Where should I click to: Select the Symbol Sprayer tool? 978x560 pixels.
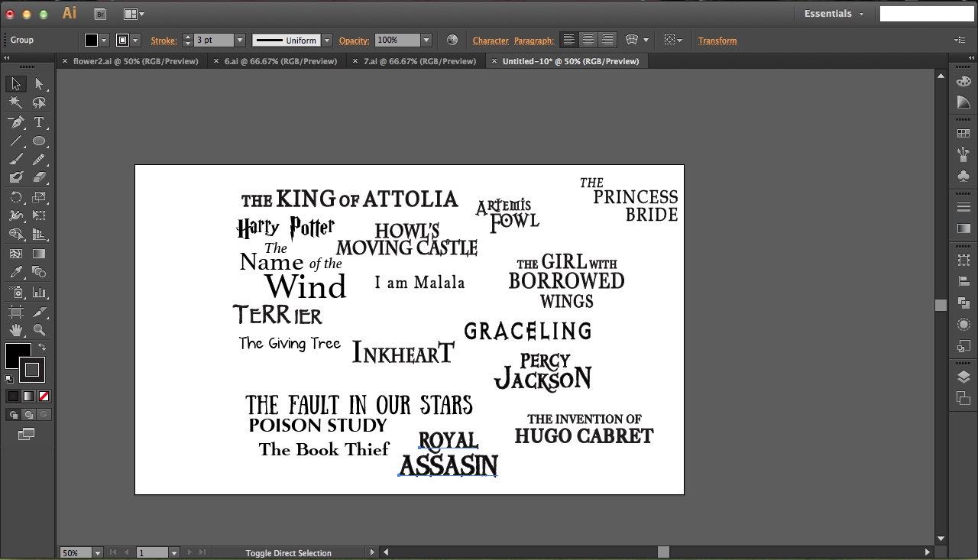16,292
